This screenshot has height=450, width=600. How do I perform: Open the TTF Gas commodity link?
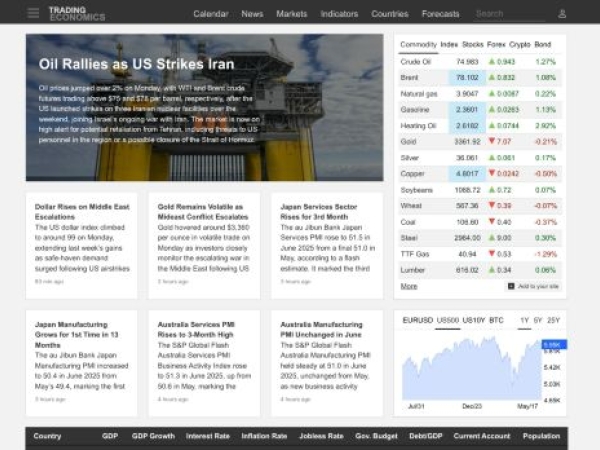(x=415, y=254)
